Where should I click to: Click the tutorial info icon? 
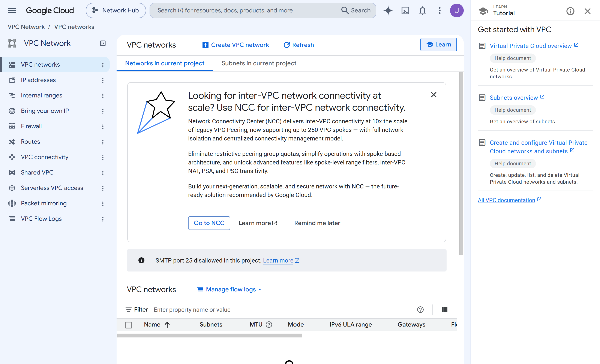tap(570, 11)
